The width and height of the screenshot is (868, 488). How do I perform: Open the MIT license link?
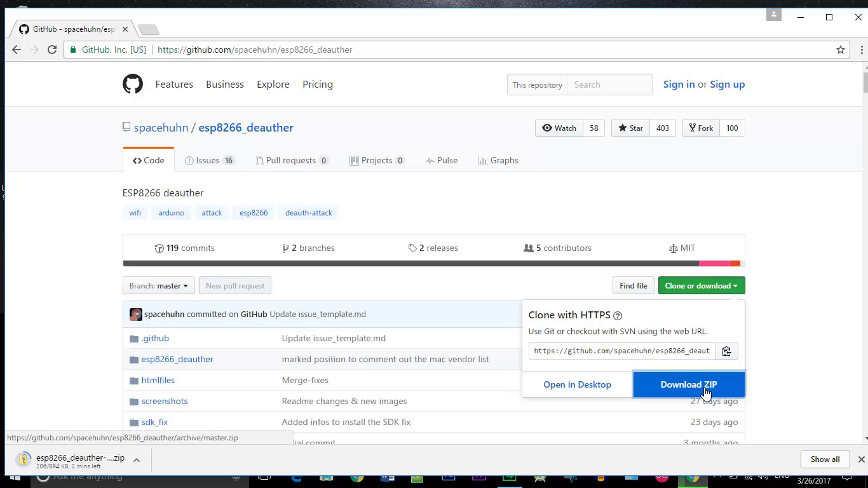tap(682, 248)
